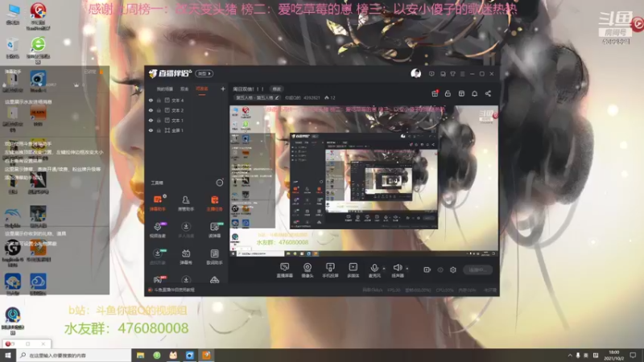
Task: Toggle preview eye icon near settings
Action: 440,269
